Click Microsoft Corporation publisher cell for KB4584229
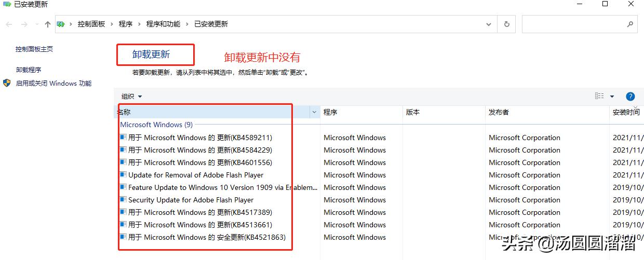This screenshot has height=260, width=644. click(x=525, y=150)
